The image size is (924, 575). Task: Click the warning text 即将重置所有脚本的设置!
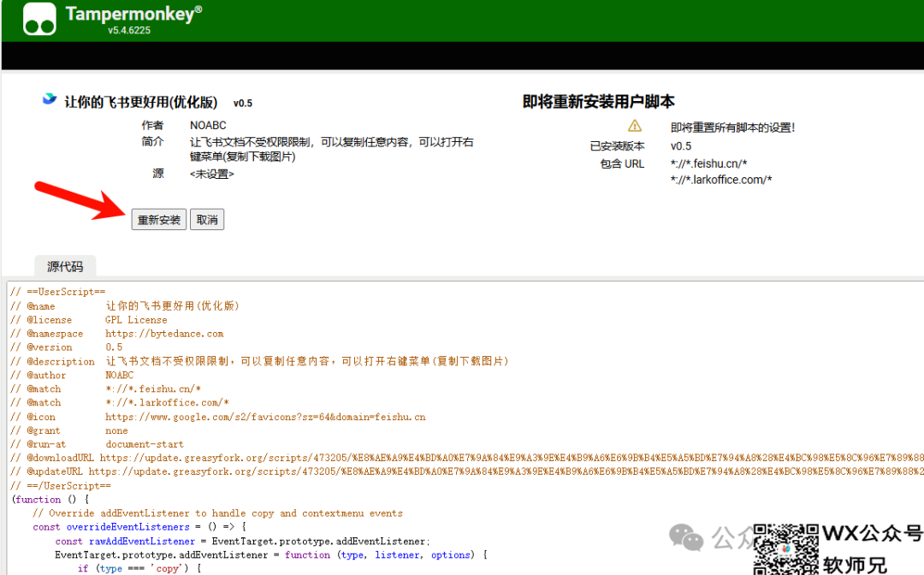732,127
